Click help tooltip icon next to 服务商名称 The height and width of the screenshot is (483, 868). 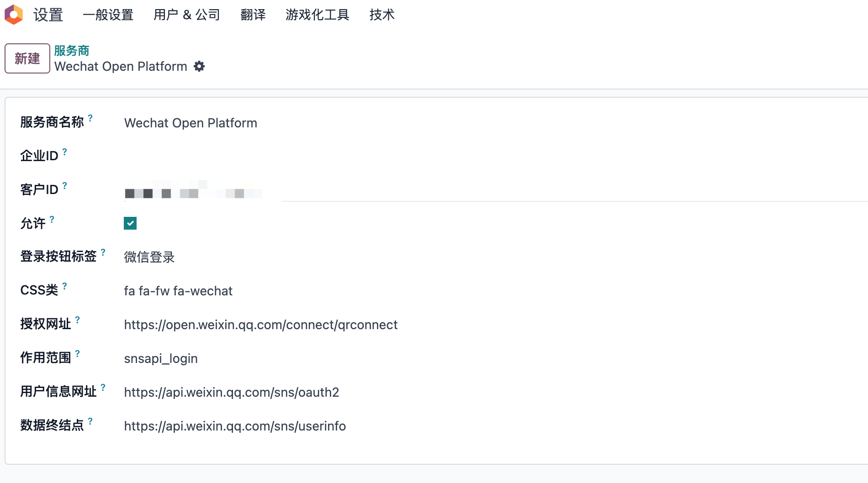(90, 118)
